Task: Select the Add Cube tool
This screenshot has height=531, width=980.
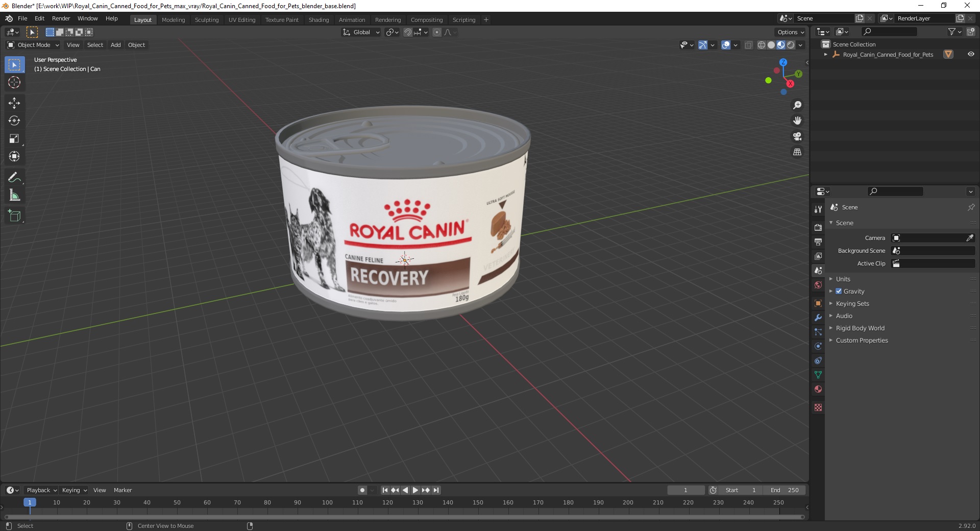Action: coord(14,216)
